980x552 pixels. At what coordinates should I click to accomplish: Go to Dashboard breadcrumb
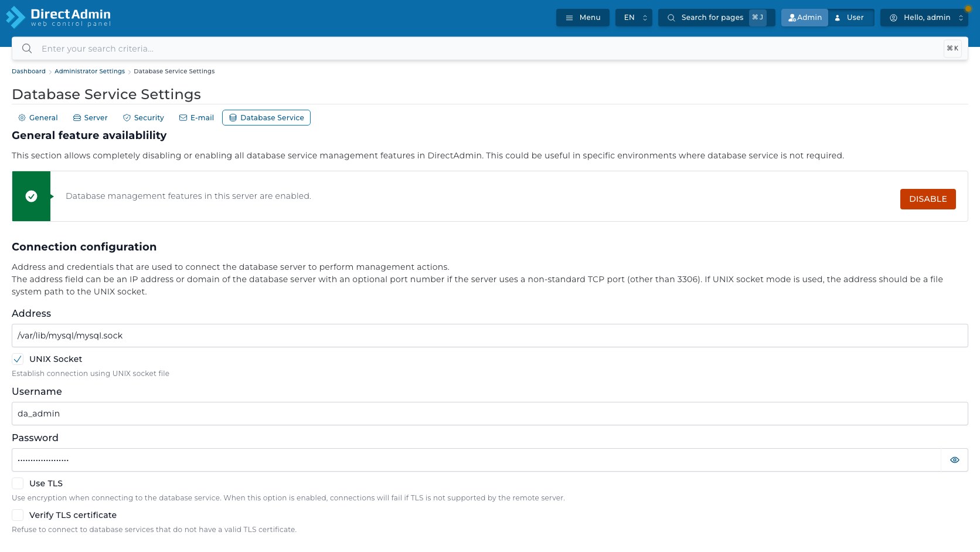click(29, 72)
